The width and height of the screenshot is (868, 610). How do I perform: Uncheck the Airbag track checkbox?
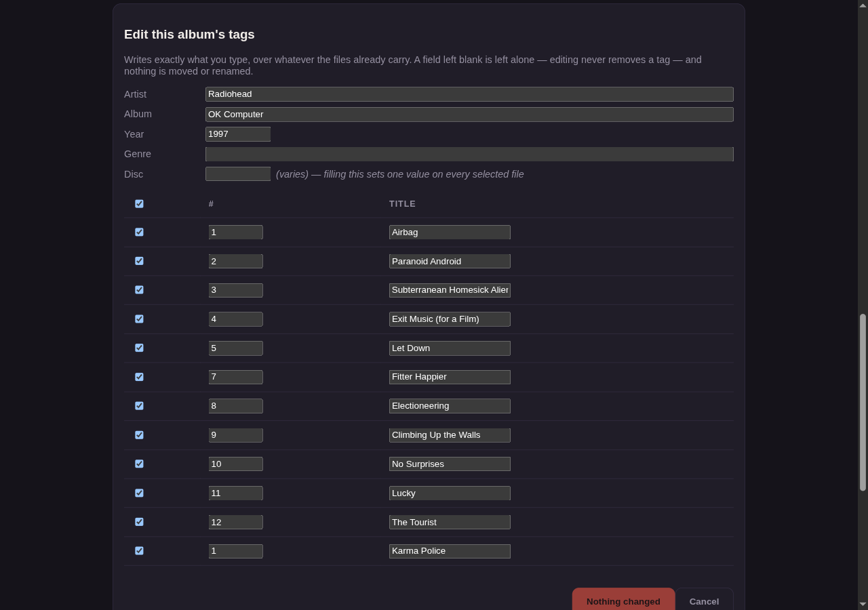[x=139, y=232]
